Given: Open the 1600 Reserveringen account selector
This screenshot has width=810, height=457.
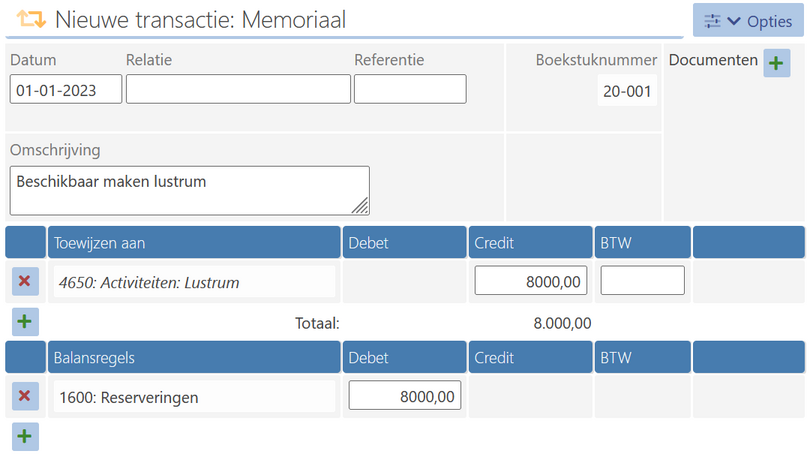Looking at the screenshot, I should coord(194,397).
